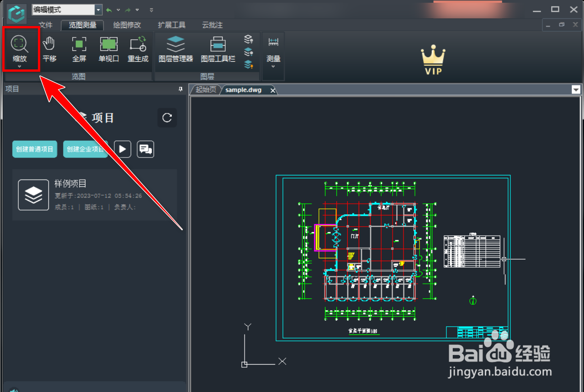This screenshot has height=392, width=584.
Task: Show the 图层工具栏 layer toolbar
Action: tap(218, 49)
